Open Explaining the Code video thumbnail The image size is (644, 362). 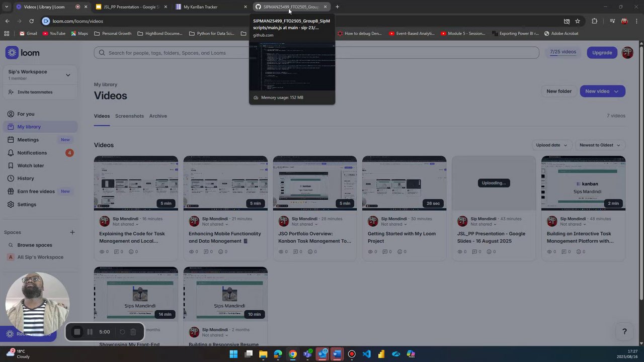click(136, 183)
